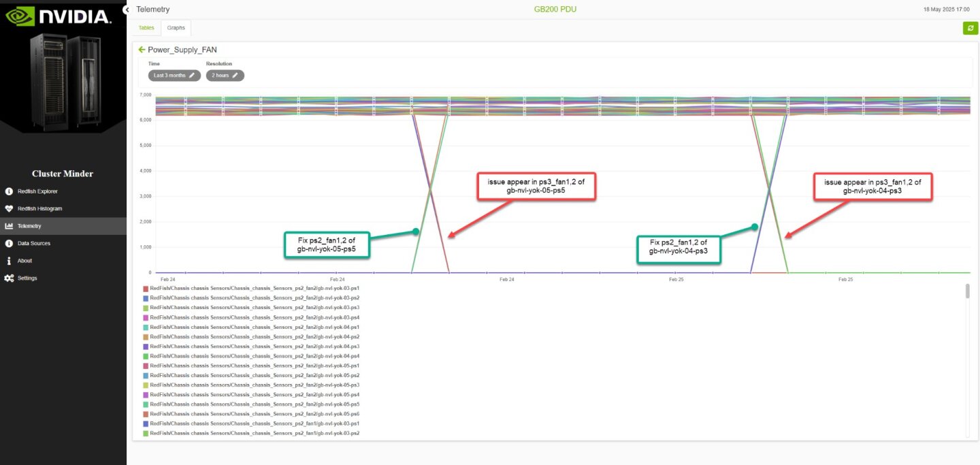Click the green refresh button
Image resolution: width=980 pixels, height=465 pixels.
coord(969,28)
